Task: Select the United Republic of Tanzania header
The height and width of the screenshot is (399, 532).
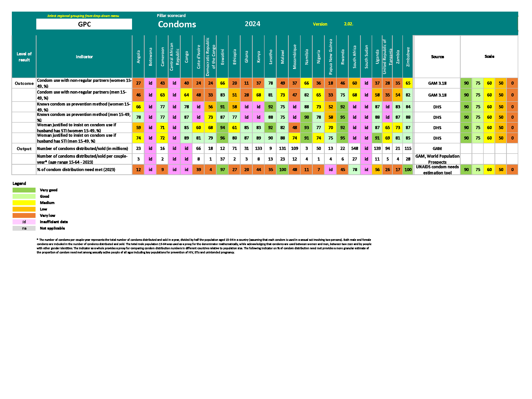Action: pyautogui.click(x=387, y=57)
